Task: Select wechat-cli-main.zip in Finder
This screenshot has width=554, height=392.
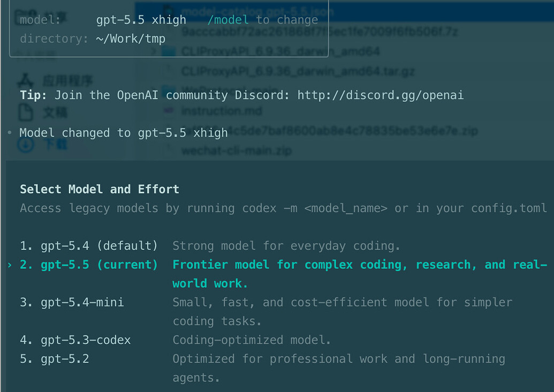Action: point(237,151)
